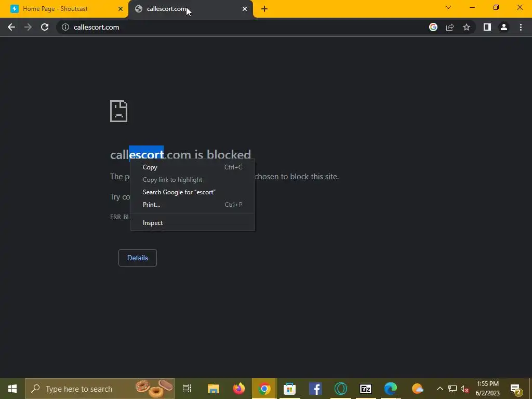This screenshot has height=399, width=532.
Task: Open the notification center icon
Action: click(515, 389)
